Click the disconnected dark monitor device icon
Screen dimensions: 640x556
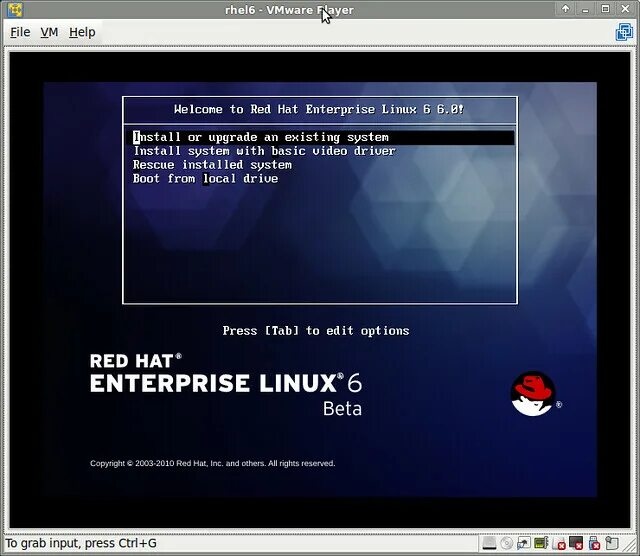point(576,543)
